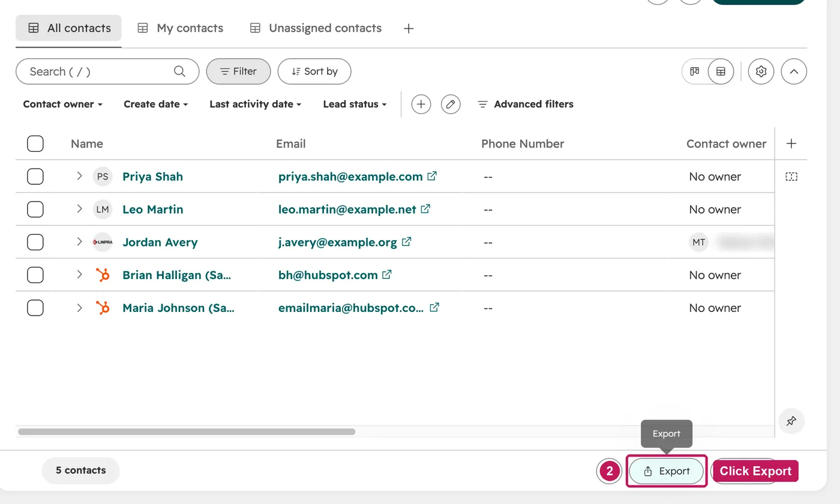The image size is (840, 504).
Task: Switch to table view icon
Action: pos(721,71)
